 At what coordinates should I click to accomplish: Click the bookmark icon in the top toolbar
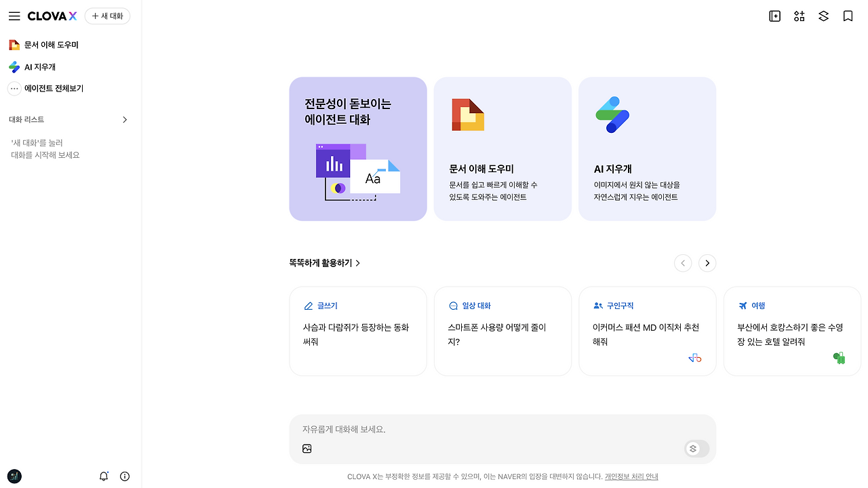pyautogui.click(x=848, y=16)
